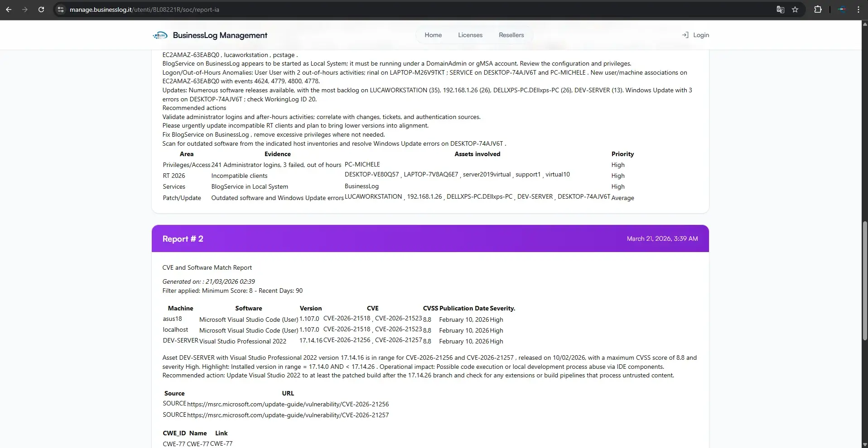The width and height of the screenshot is (868, 448).
Task: Open the browser profile icon
Action: coord(842,10)
